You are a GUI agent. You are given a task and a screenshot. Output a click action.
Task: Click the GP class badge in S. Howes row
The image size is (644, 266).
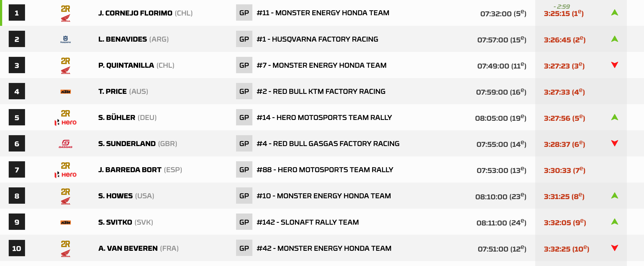point(244,196)
